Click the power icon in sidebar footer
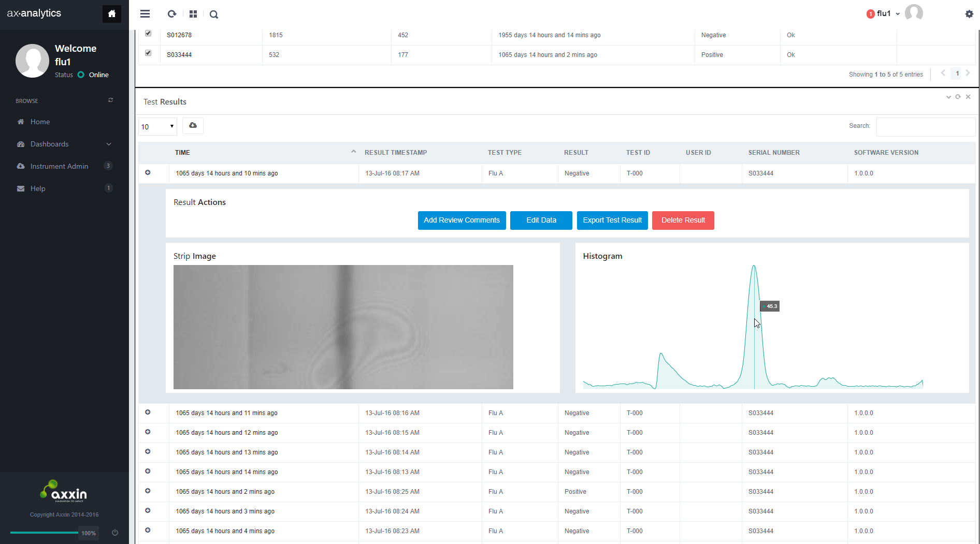 point(115,533)
